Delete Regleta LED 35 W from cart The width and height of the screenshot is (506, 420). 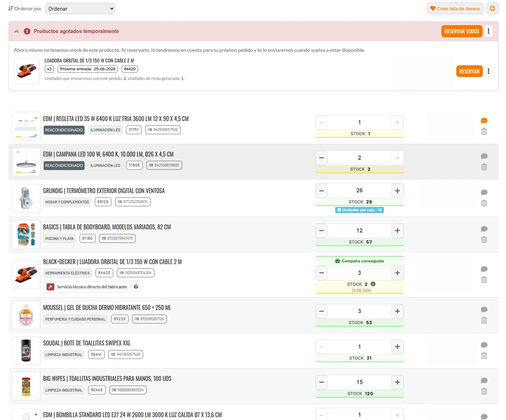point(484,131)
